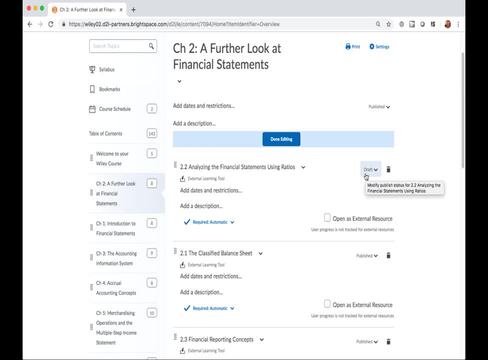Click the Done Editing button

coord(281,139)
